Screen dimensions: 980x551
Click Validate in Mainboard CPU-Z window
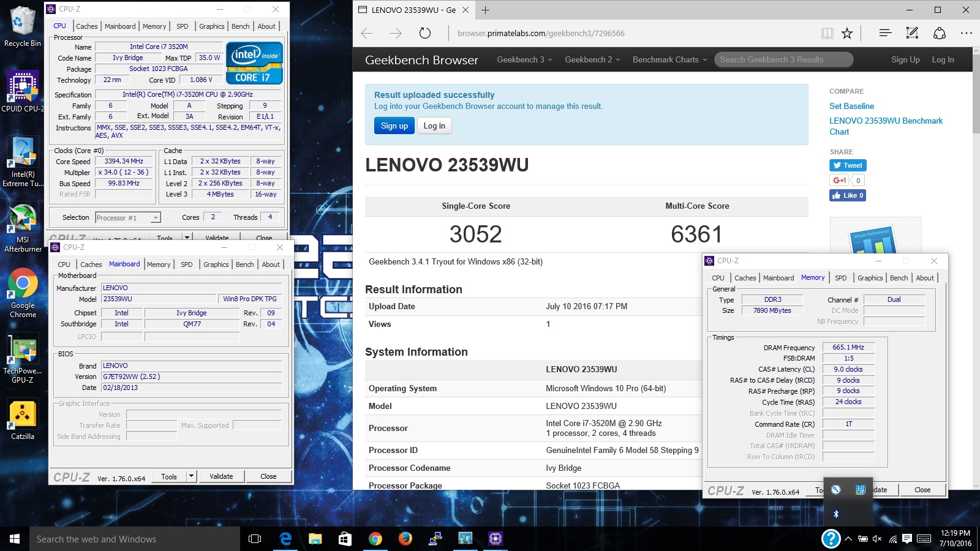pos(221,476)
